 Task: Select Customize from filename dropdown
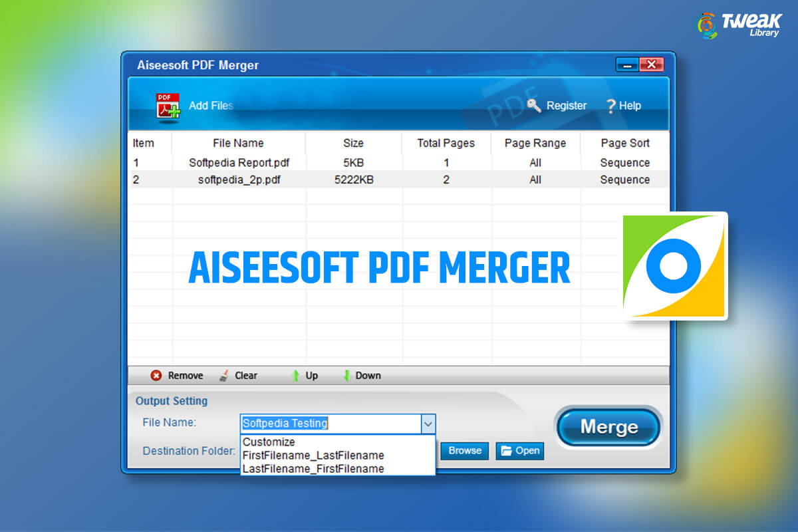pyautogui.click(x=268, y=442)
